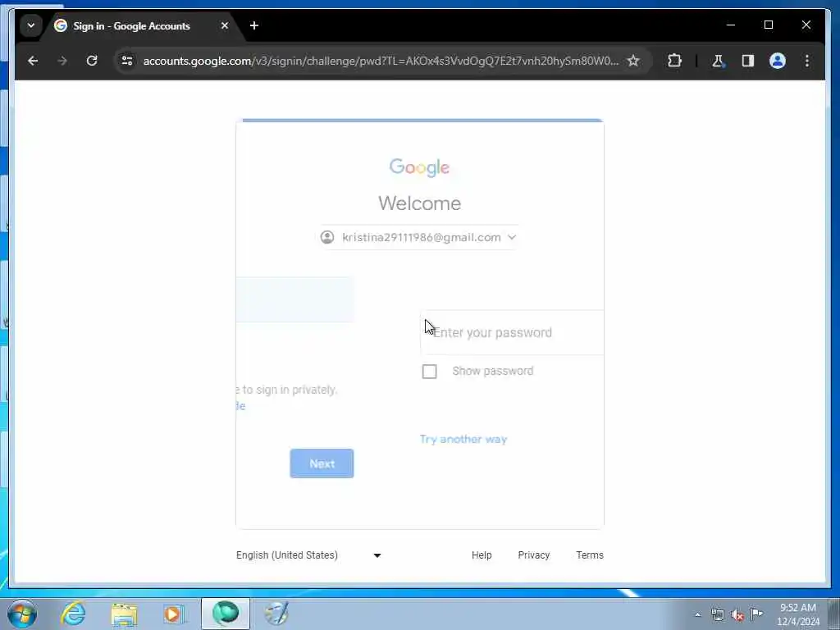Open the Help link
This screenshot has height=630, width=840.
[x=482, y=555]
